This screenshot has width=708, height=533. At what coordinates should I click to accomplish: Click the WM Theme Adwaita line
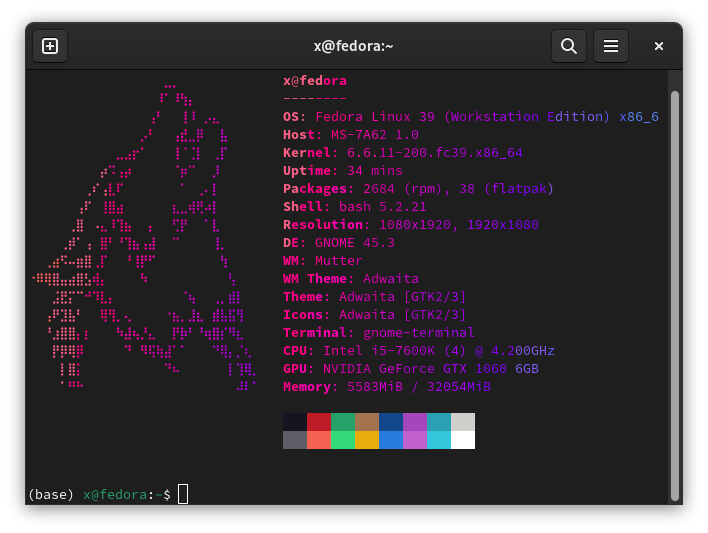[351, 279]
